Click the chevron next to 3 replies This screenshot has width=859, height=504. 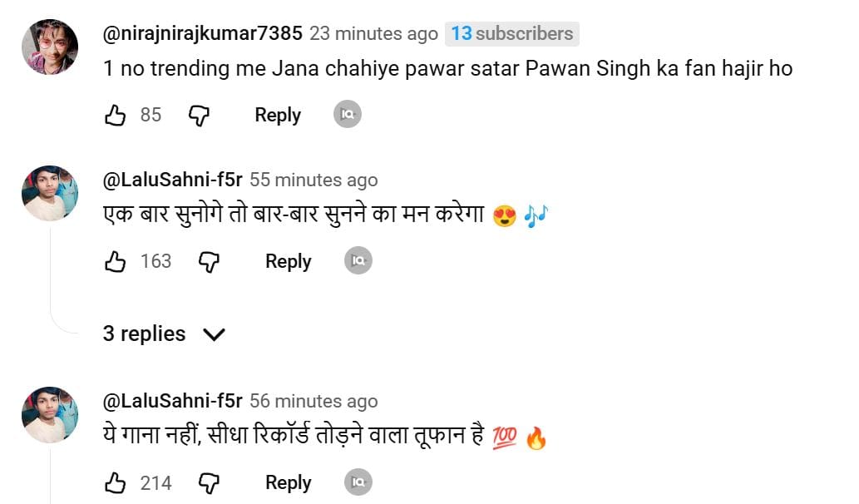point(214,335)
